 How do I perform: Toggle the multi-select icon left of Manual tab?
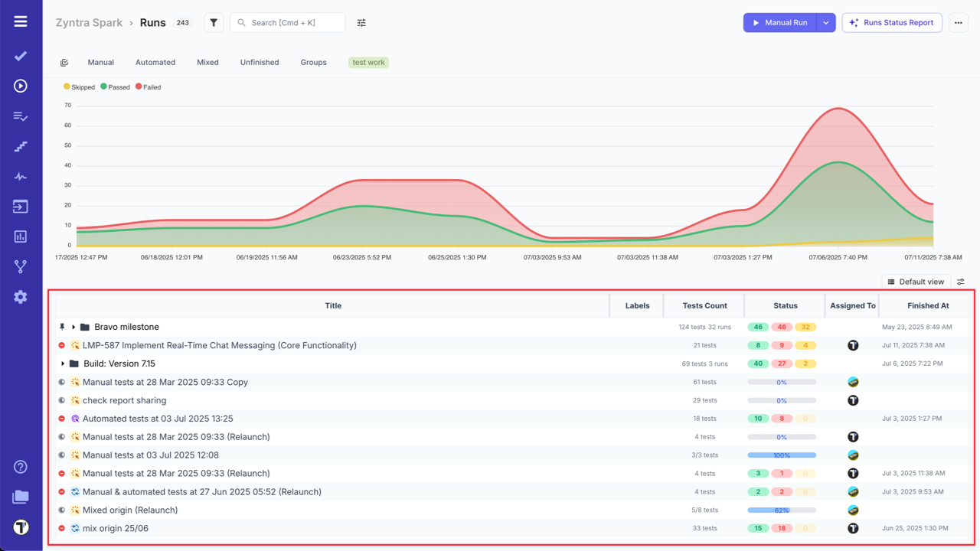click(64, 62)
